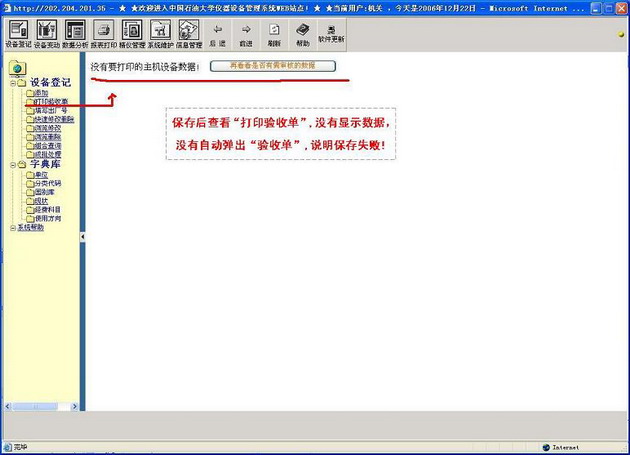The image size is (630, 455).
Task: Click the 系统维护 toolbar icon
Action: (160, 31)
